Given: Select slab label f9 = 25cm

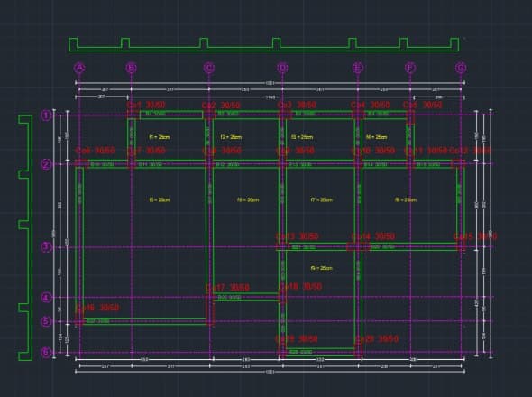Looking at the screenshot, I should point(322,268).
